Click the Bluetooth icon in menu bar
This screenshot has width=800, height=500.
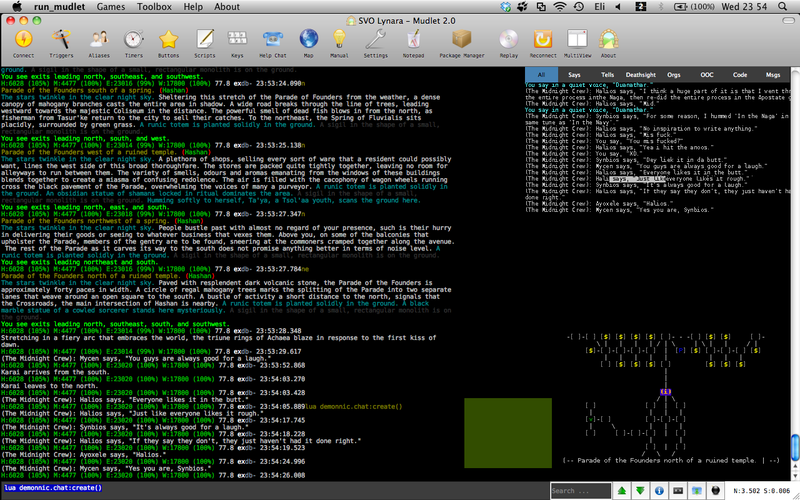[x=661, y=7]
